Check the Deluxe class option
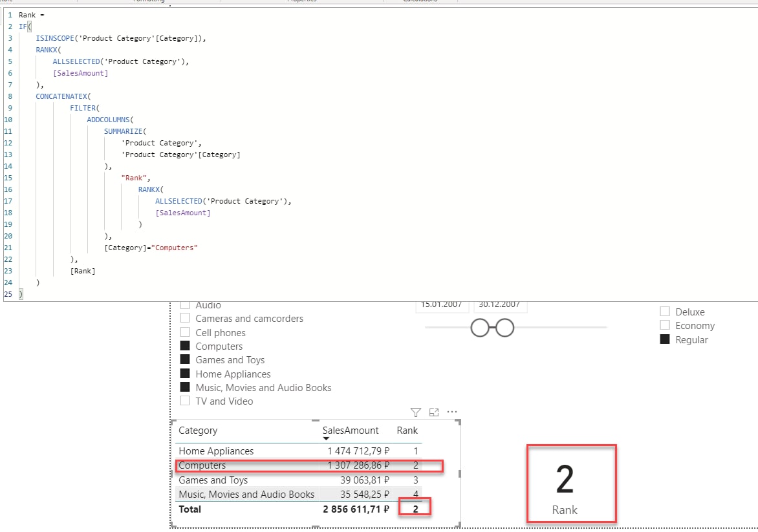The height and width of the screenshot is (532, 758). [x=665, y=311]
